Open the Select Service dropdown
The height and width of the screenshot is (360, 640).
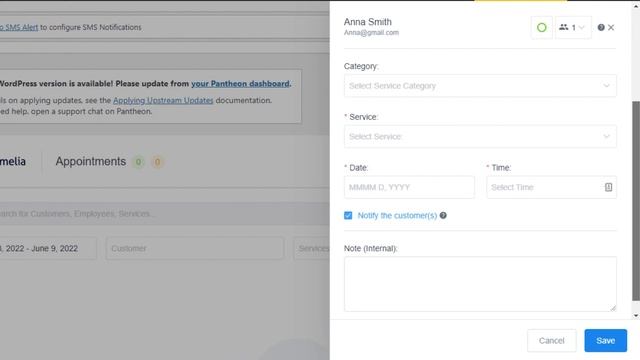coord(480,136)
